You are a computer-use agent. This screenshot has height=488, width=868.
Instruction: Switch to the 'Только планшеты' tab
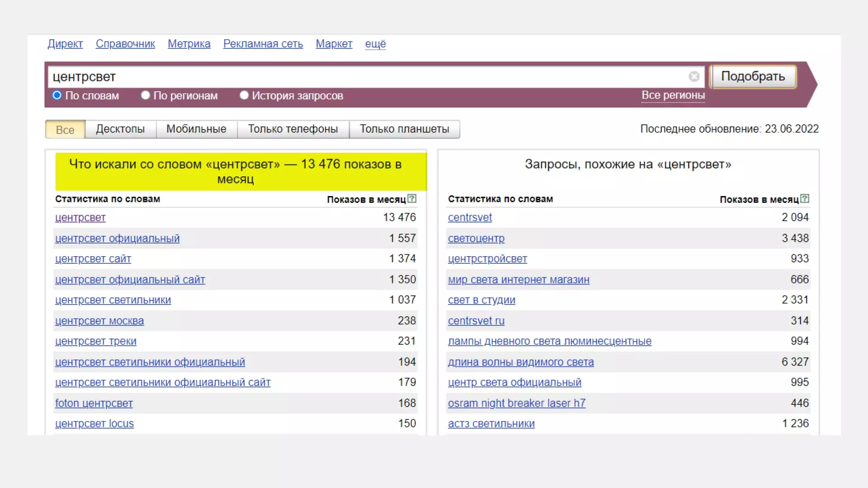point(405,129)
